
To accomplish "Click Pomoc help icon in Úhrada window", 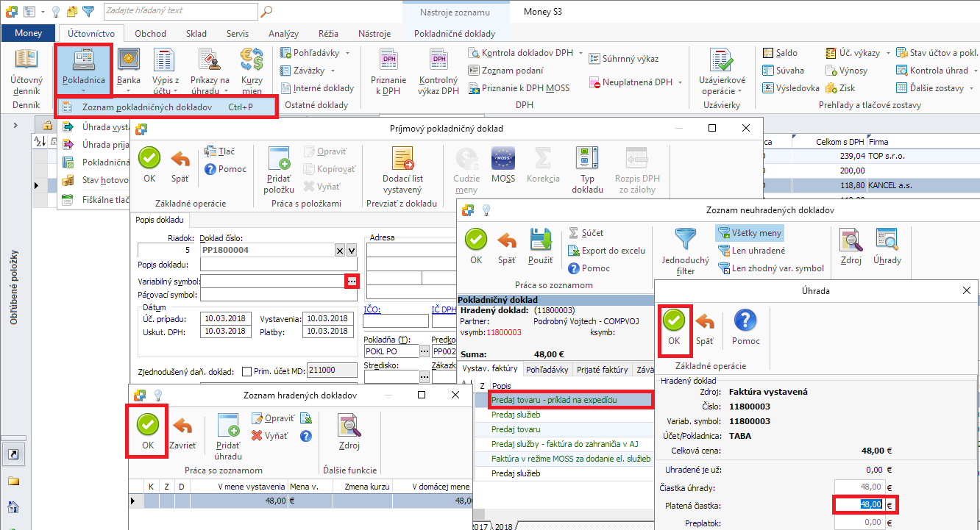I will coord(745,327).
